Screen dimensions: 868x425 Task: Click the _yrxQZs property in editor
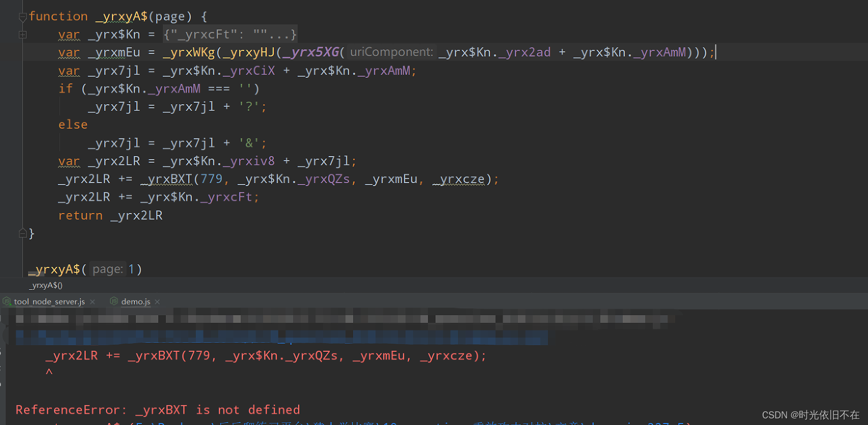click(x=324, y=179)
